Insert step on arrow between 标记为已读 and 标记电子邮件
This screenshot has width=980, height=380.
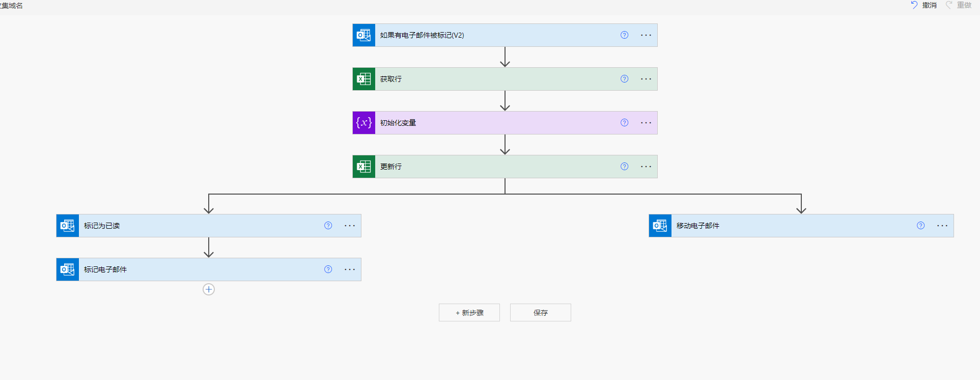click(x=209, y=248)
